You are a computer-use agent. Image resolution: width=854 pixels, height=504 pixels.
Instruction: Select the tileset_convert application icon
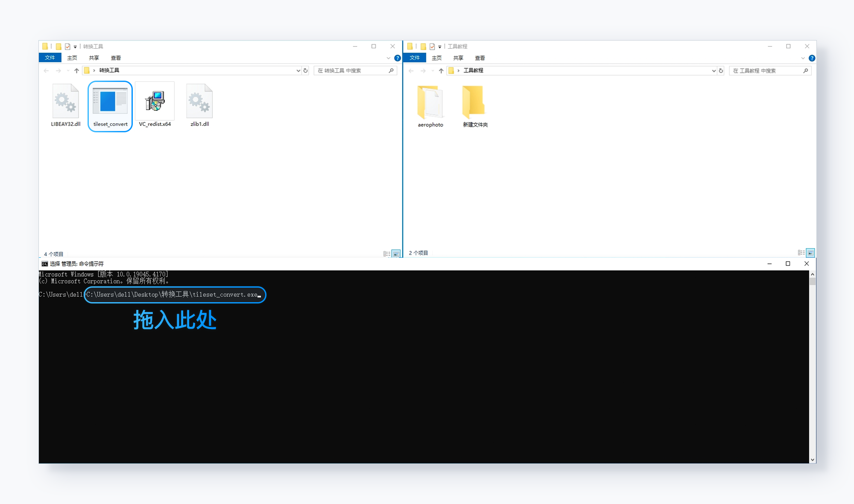point(110,101)
